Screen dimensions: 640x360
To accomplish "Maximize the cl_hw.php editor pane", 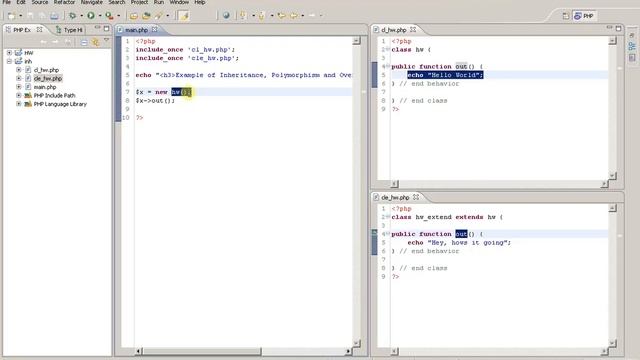I will point(618,29).
